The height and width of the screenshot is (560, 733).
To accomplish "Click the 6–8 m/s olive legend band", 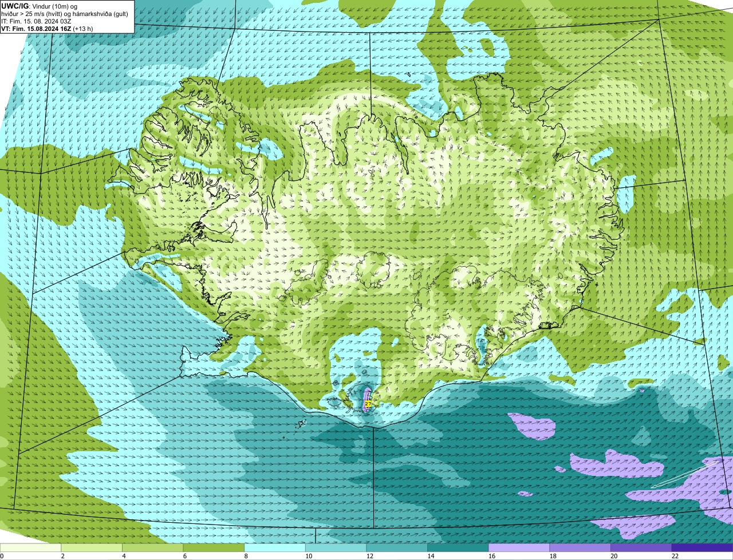I will pos(214,547).
